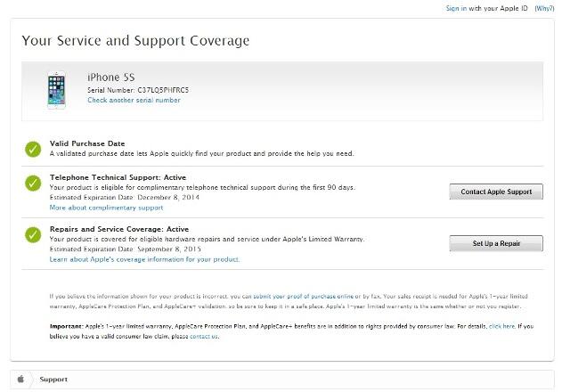Open Learn about Apple's coverage information link
This screenshot has width=570, height=392.
click(x=144, y=259)
